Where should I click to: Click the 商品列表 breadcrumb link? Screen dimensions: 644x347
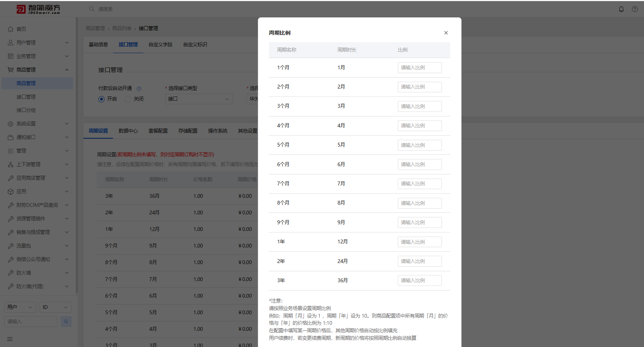(x=122, y=28)
